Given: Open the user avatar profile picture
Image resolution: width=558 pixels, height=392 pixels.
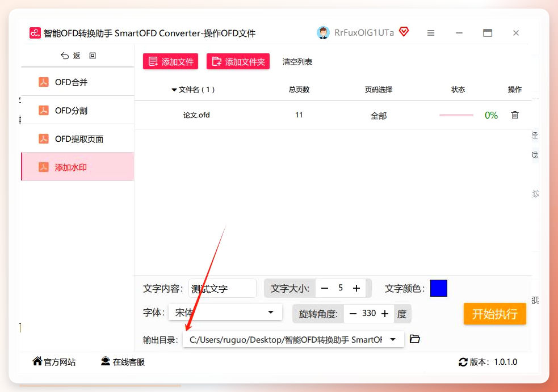Looking at the screenshot, I should click(323, 33).
